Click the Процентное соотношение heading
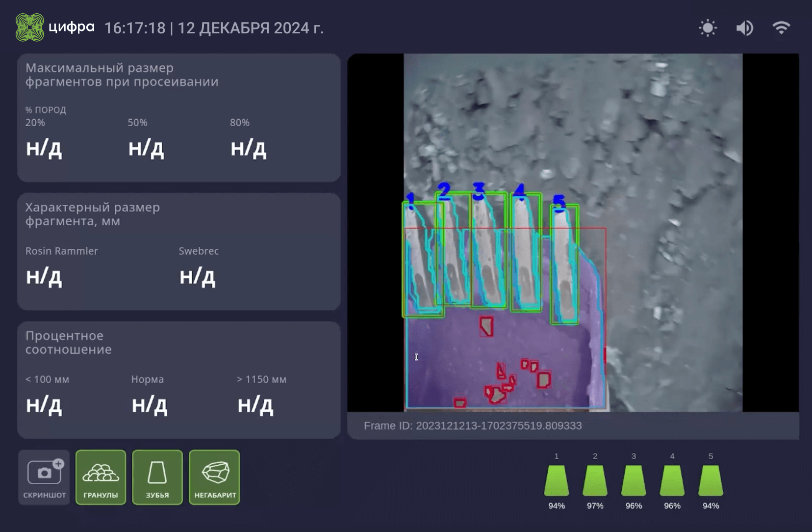 (x=69, y=343)
